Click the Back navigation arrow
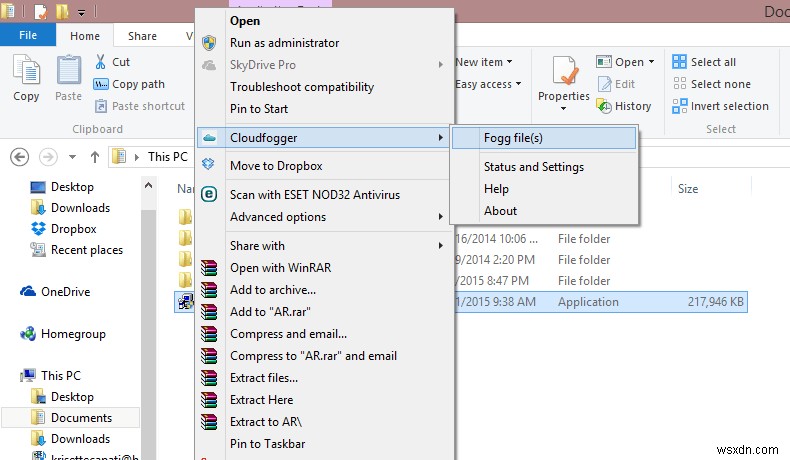The image size is (790, 460). pyautogui.click(x=20, y=157)
